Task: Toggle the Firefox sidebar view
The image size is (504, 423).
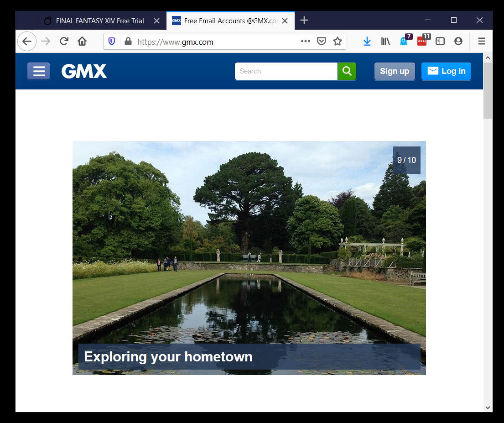Action: (x=440, y=42)
